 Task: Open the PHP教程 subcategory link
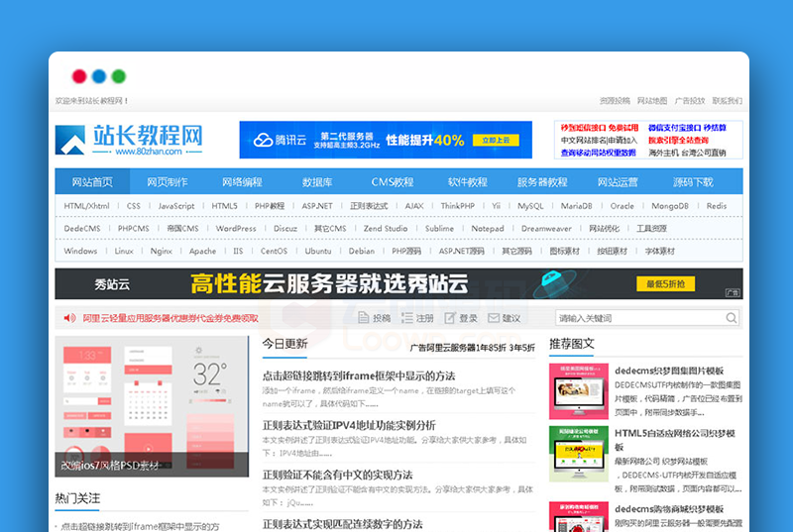point(270,206)
